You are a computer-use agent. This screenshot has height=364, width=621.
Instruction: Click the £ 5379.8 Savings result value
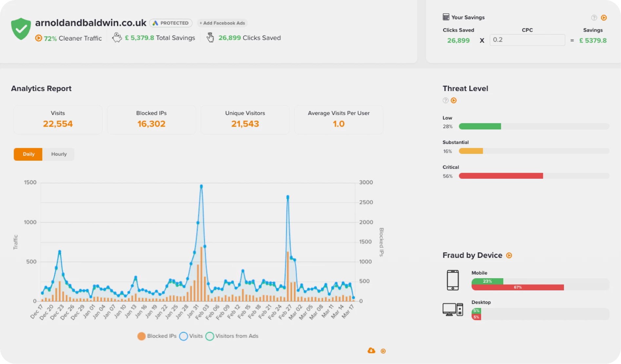tap(593, 40)
